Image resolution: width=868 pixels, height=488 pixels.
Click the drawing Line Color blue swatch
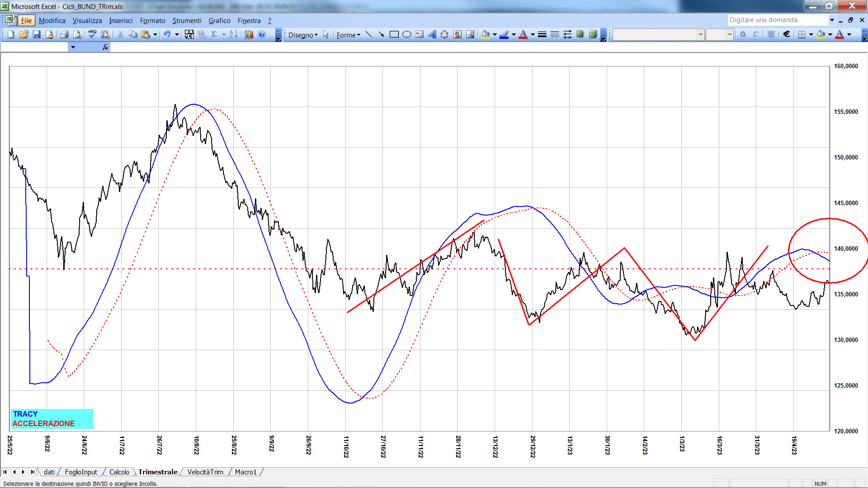(504, 34)
